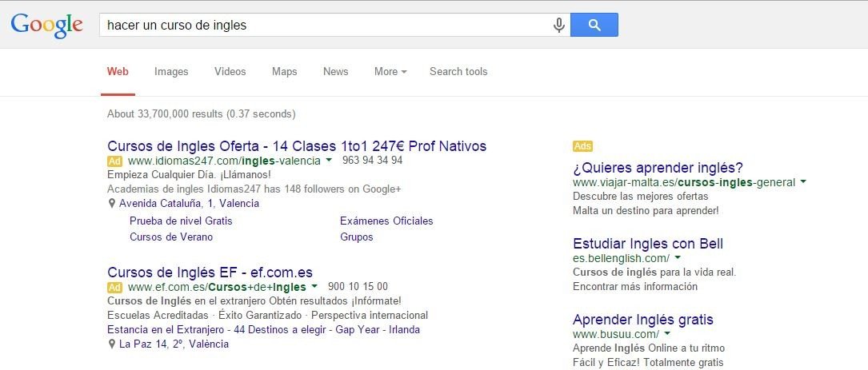Screen dimensions: 868x370
Task: Open La Paz 14, 2º, València address
Action: pyautogui.click(x=174, y=344)
